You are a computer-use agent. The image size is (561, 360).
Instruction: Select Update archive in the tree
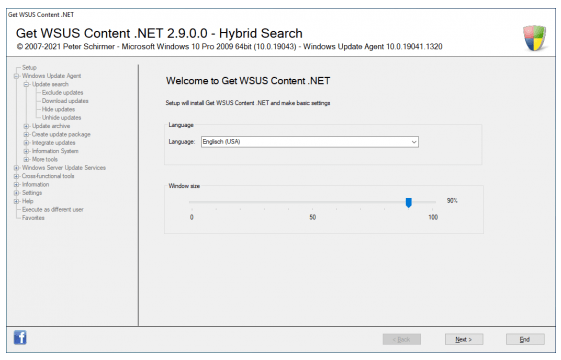(x=51, y=126)
